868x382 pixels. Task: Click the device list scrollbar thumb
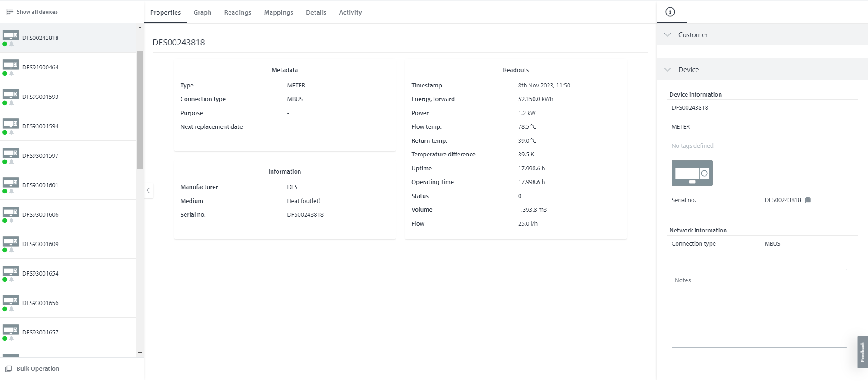coord(140,109)
